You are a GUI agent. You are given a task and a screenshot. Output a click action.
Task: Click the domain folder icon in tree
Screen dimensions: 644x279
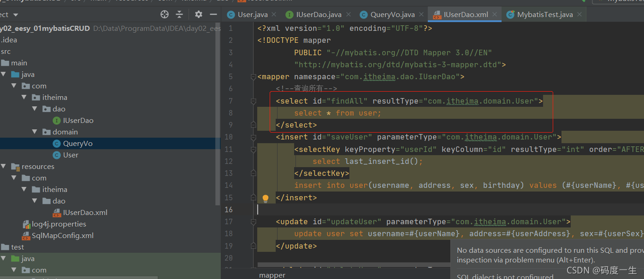46,132
